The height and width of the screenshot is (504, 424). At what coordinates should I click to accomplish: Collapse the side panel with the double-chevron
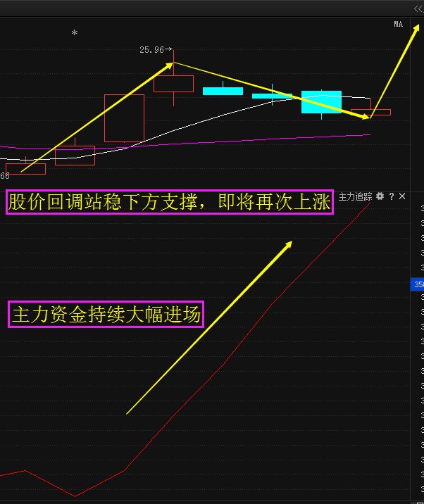[x=418, y=9]
